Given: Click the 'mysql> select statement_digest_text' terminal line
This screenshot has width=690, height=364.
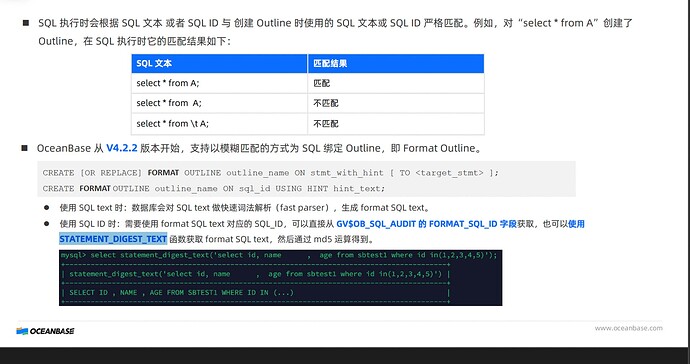Looking at the screenshot, I should pos(279,255).
